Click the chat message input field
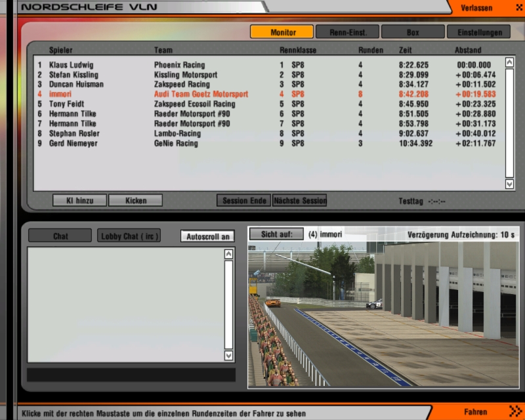This screenshot has width=525, height=420. [131, 375]
